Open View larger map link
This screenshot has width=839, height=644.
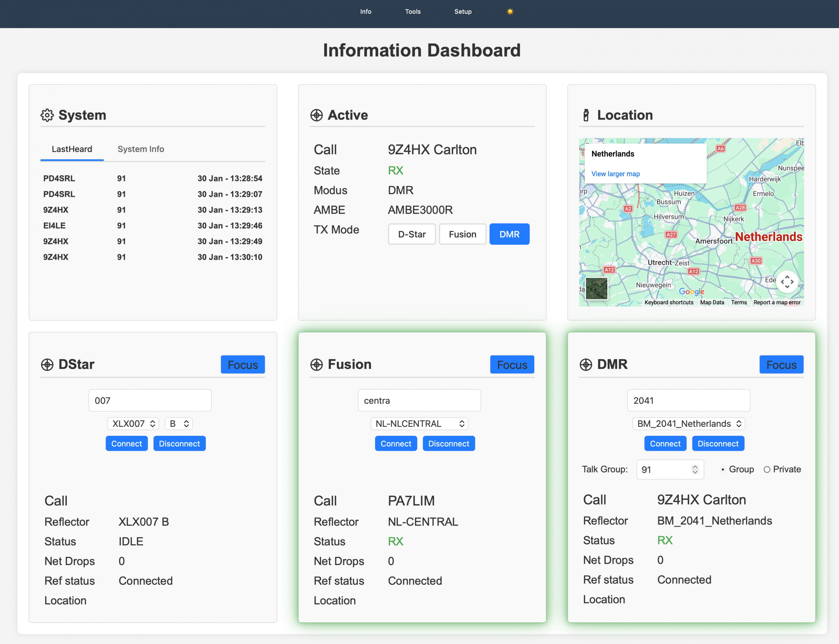point(615,174)
